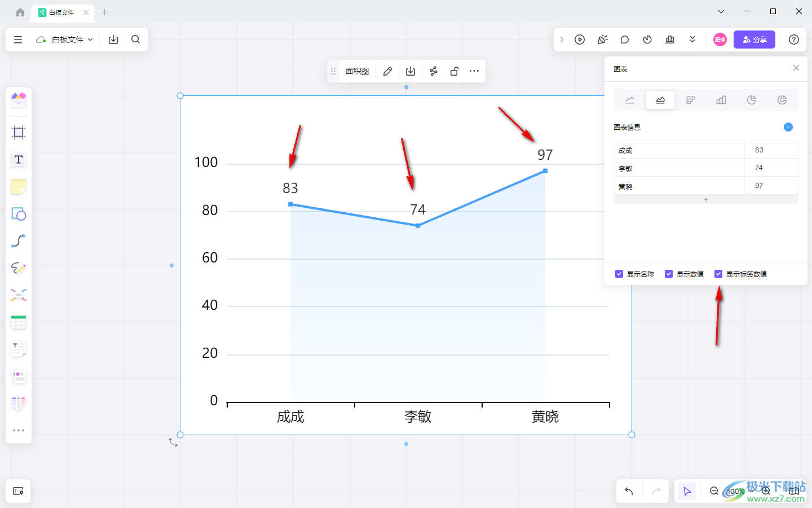The image size is (812, 508).
Task: Edit the value 83 cell
Action: click(771, 150)
